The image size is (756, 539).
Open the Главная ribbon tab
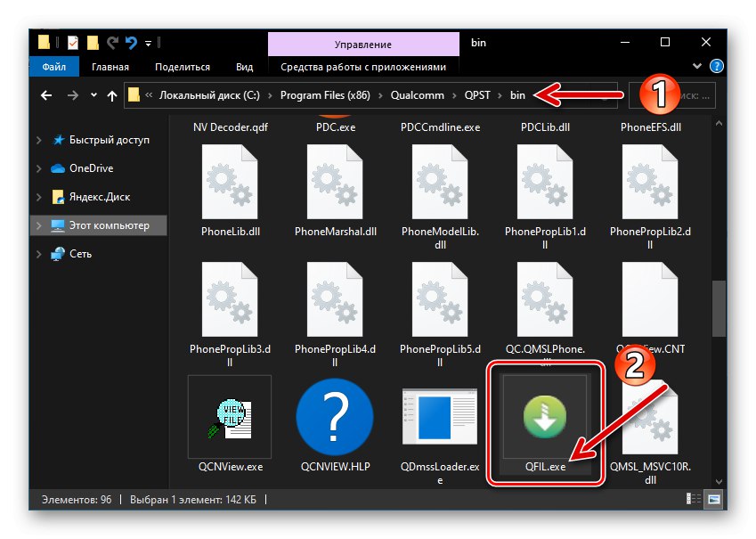(110, 67)
